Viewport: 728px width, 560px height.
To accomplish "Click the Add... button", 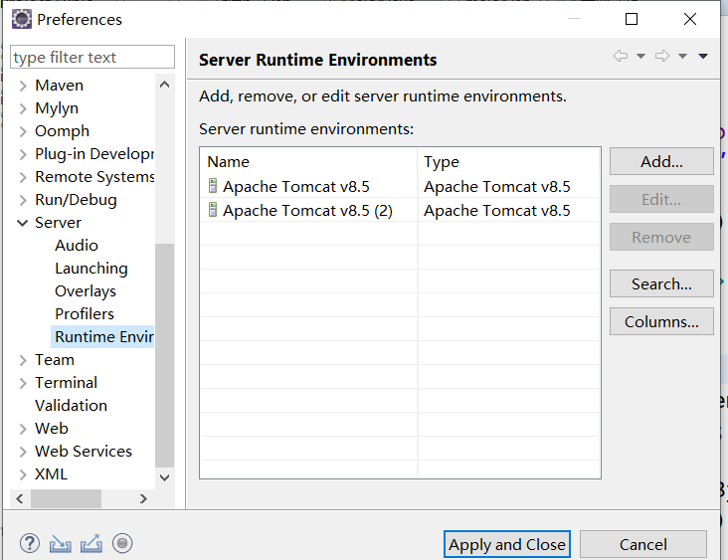I will tap(661, 161).
